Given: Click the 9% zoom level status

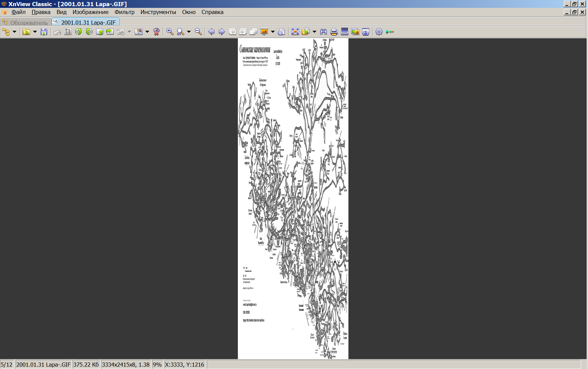Looking at the screenshot, I should click(157, 365).
